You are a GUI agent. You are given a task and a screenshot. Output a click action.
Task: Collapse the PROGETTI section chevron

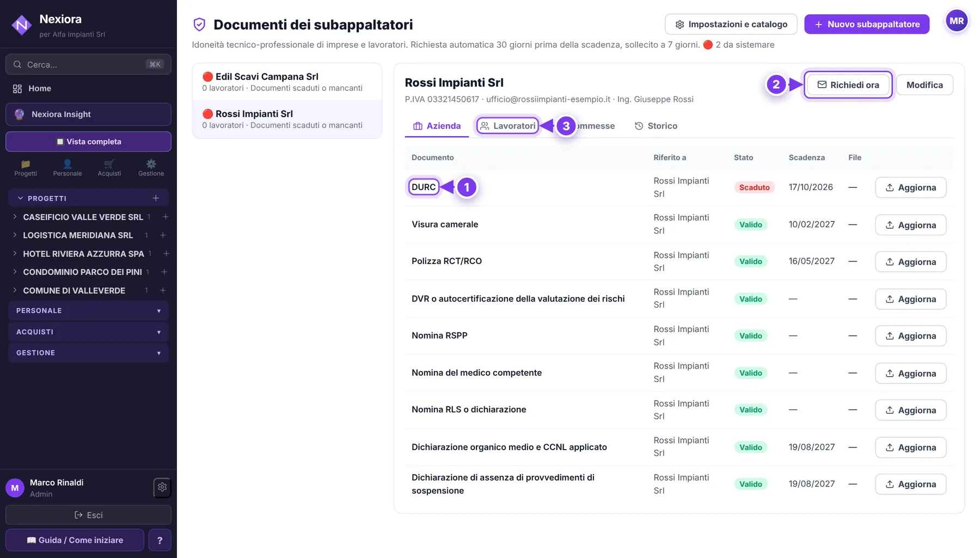click(x=20, y=198)
